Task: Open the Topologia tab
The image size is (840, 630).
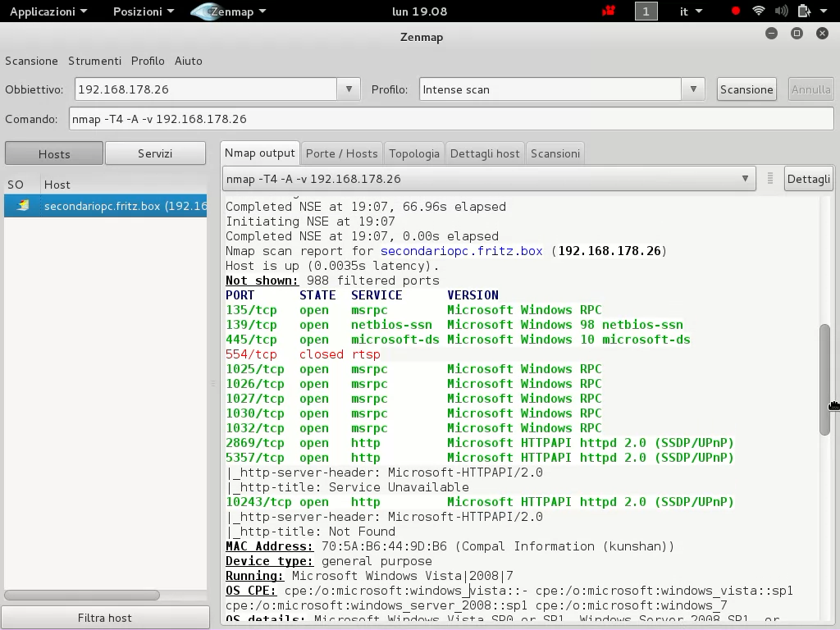Action: [x=414, y=153]
